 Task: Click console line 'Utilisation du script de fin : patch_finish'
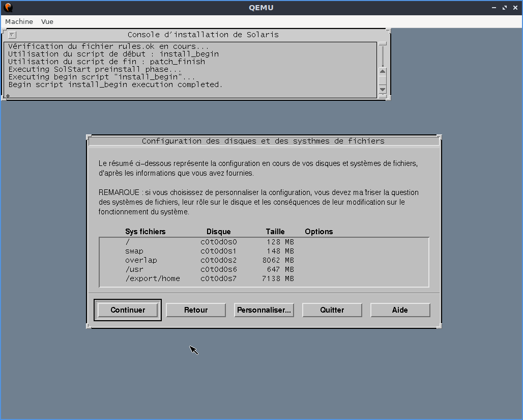pos(107,62)
